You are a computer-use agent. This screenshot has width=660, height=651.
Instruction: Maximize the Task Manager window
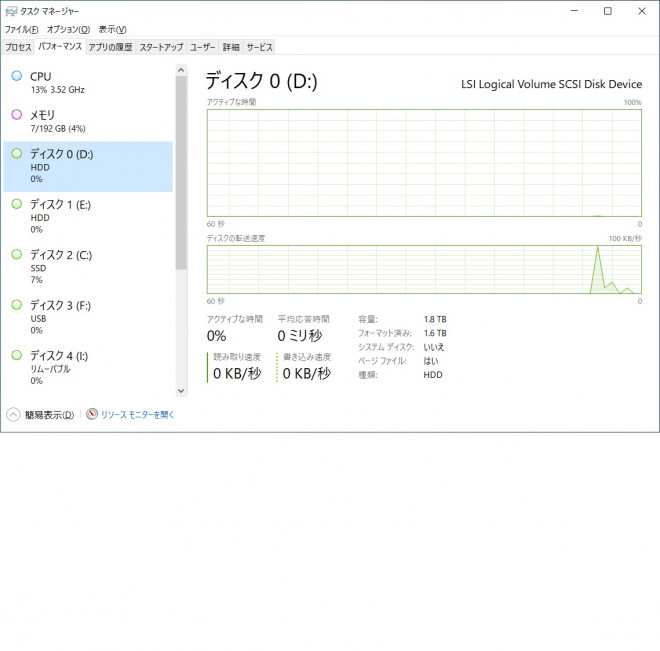[608, 11]
